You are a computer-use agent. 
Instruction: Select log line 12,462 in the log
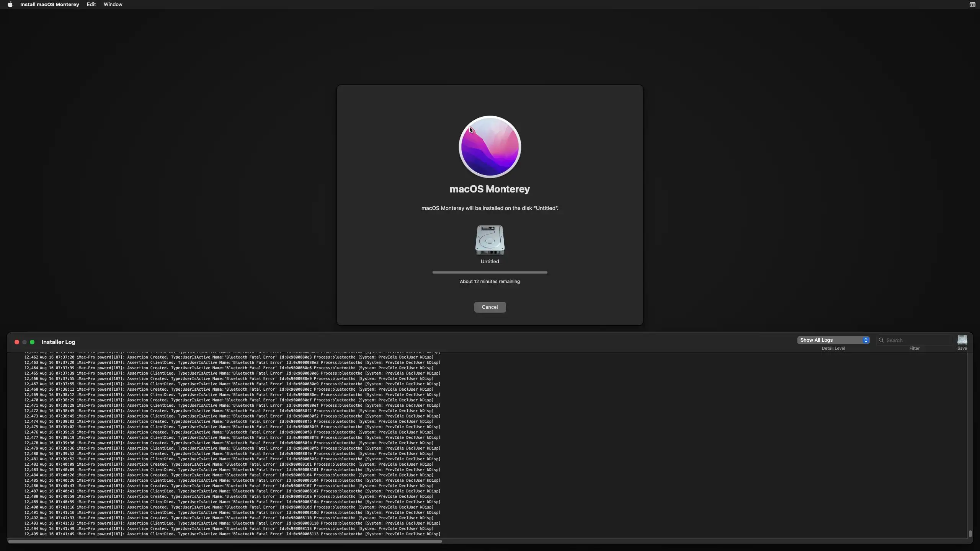coord(229,357)
